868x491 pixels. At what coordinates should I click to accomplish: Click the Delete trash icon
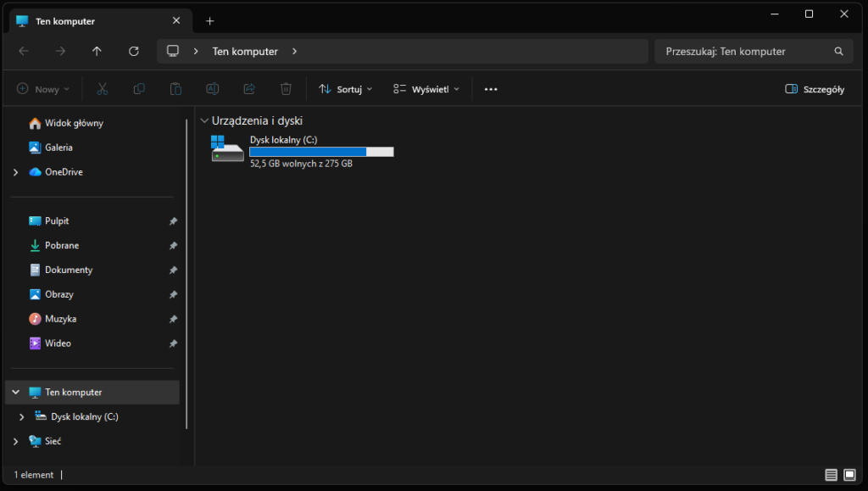[287, 89]
